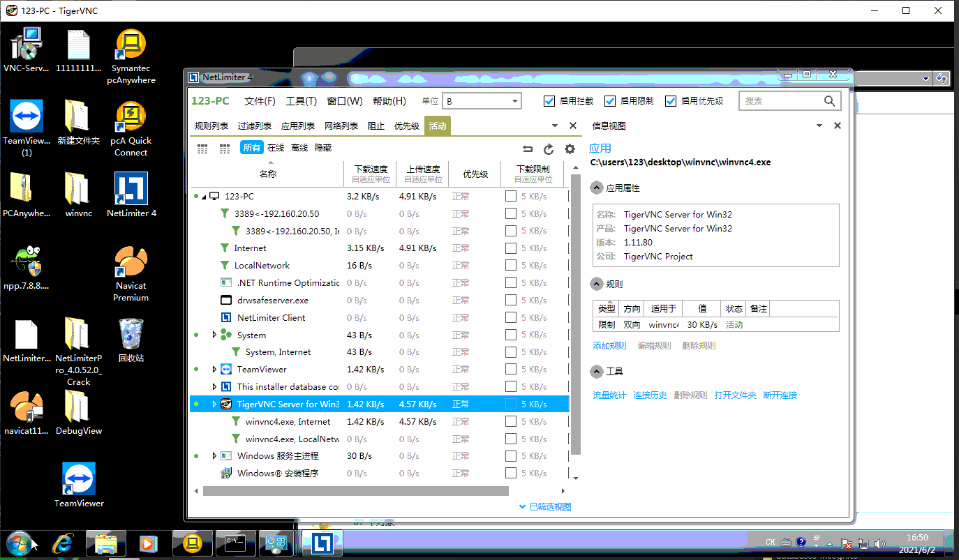Click the 连接历史 link

coord(650,395)
